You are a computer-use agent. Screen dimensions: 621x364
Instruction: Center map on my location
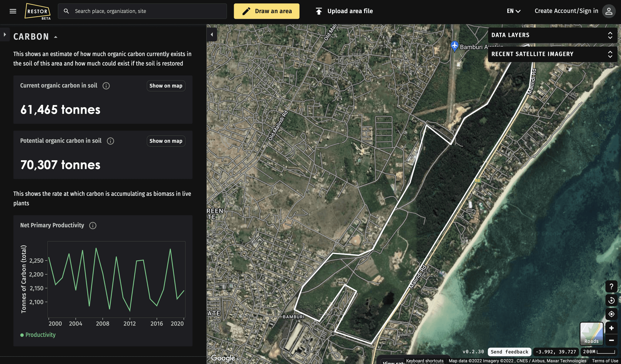pos(611,314)
